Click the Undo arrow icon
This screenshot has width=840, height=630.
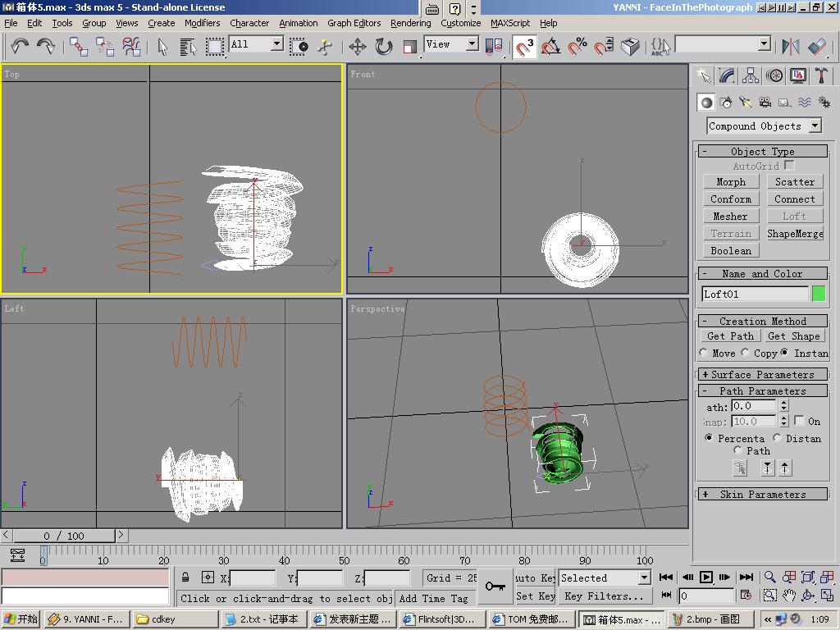[20, 46]
